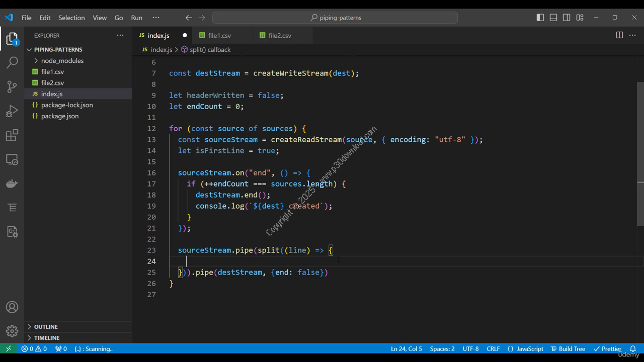Click the Go Back arrow

[189, 18]
